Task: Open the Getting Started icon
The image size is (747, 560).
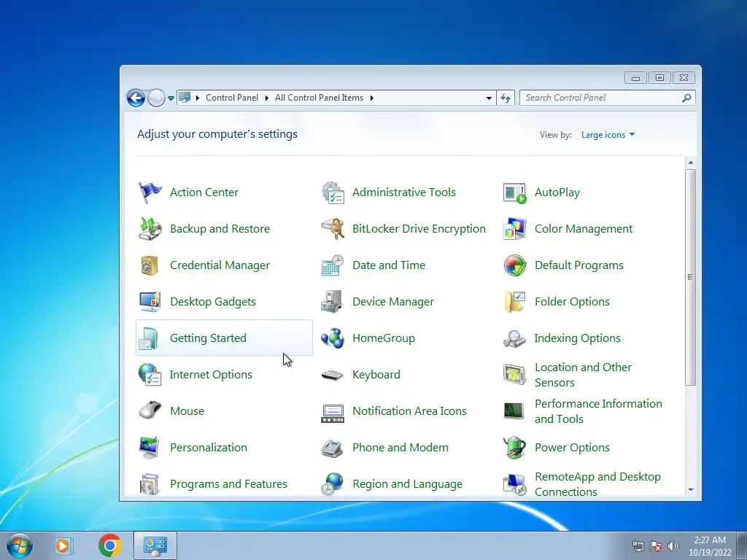Action: pyautogui.click(x=150, y=338)
